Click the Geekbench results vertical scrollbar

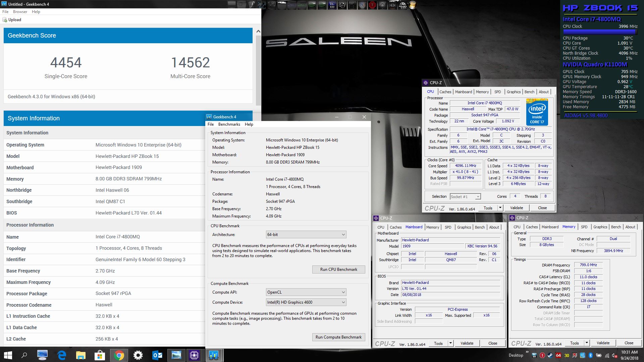tap(258, 70)
